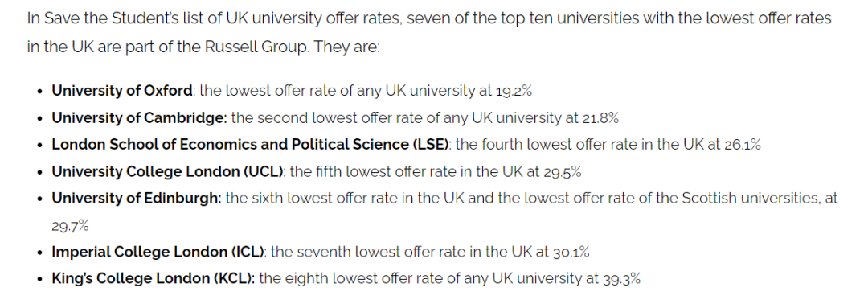Click the 29.5% offer rate value

pos(563,172)
